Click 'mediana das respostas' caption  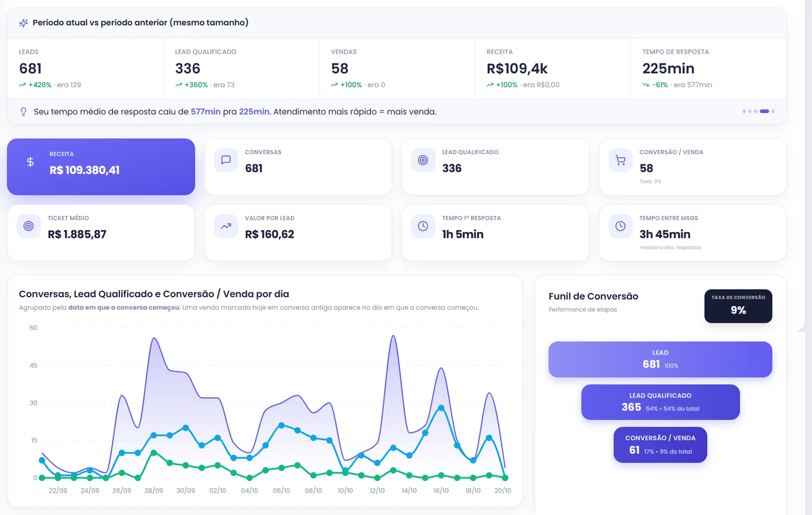670,248
